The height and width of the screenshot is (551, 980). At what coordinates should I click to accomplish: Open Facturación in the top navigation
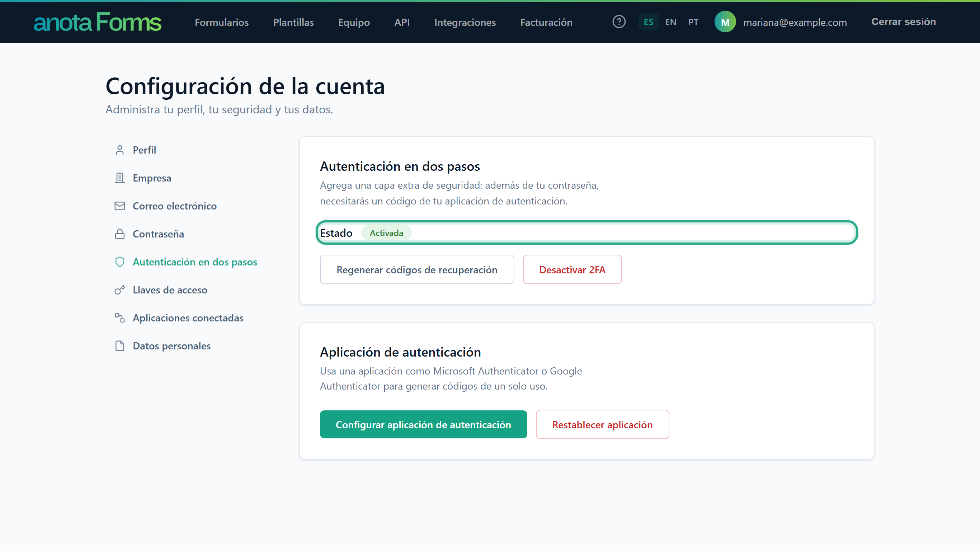tap(546, 23)
